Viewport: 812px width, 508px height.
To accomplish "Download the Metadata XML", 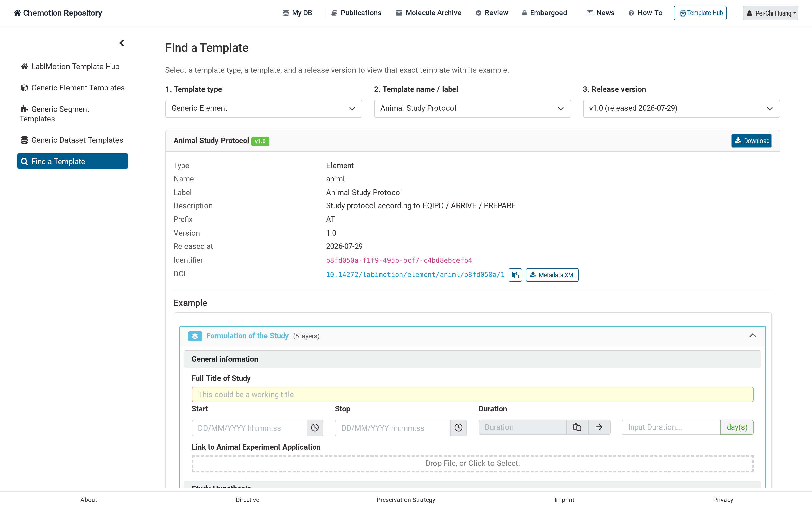I will [x=552, y=275].
